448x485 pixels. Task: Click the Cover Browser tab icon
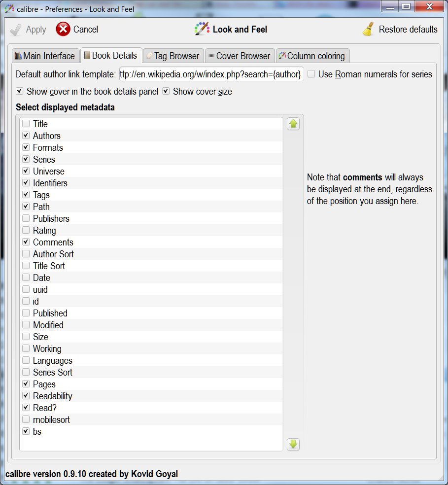pyautogui.click(x=211, y=56)
